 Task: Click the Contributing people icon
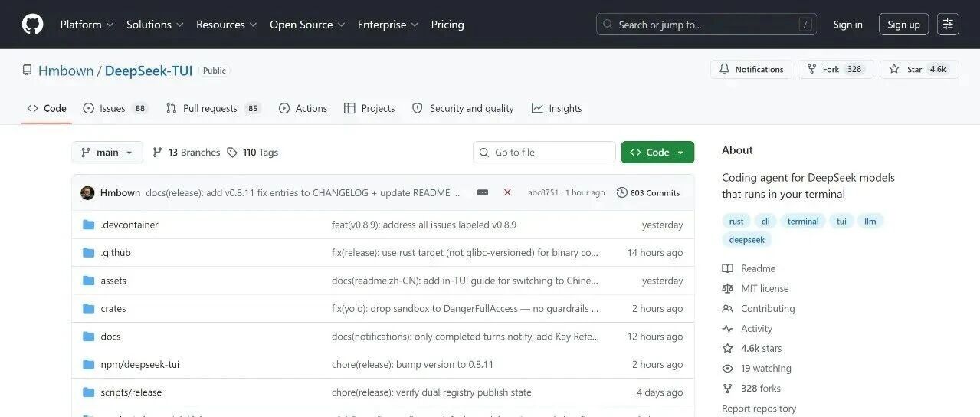727,308
